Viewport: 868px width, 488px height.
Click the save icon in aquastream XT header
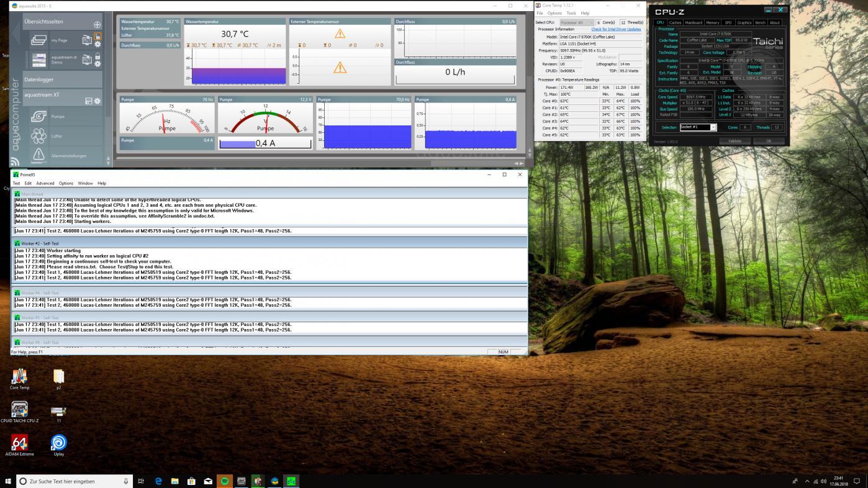click(x=89, y=101)
